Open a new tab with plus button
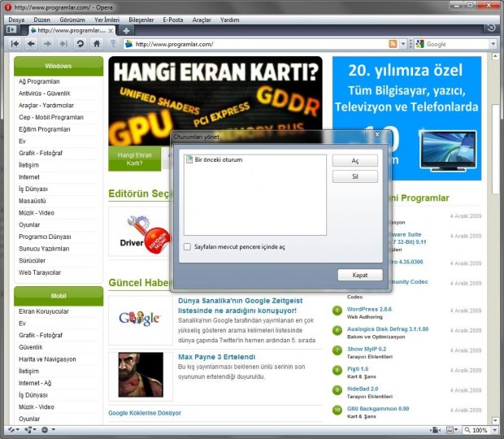 point(126,31)
